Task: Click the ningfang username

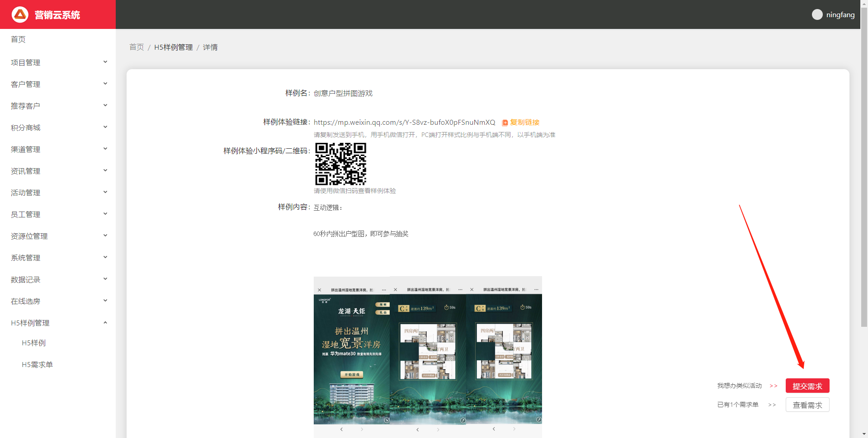Action: (840, 14)
